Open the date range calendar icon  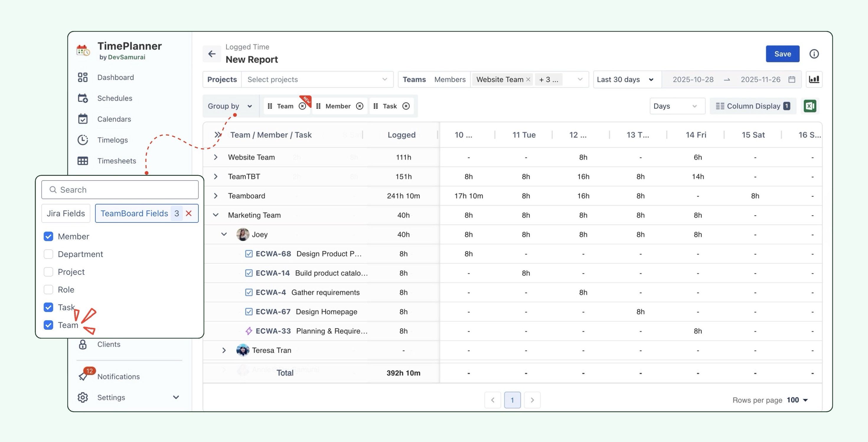(792, 79)
